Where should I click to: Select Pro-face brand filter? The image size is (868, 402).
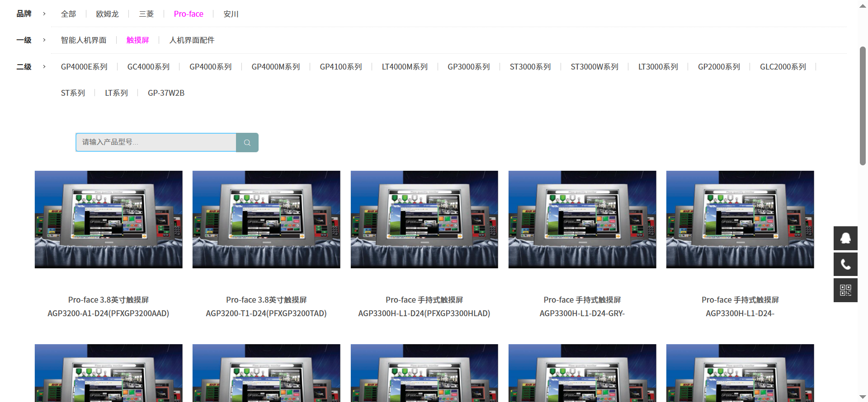(189, 14)
